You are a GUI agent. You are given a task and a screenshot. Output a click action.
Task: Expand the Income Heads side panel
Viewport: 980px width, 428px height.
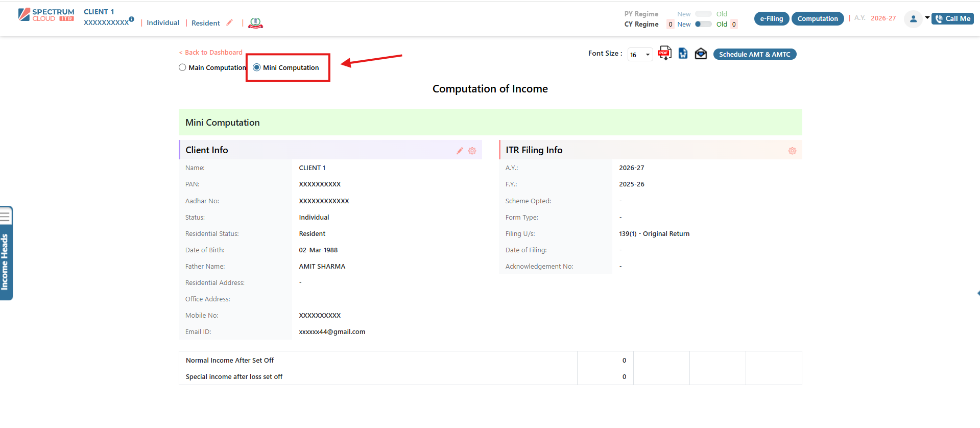point(6,253)
